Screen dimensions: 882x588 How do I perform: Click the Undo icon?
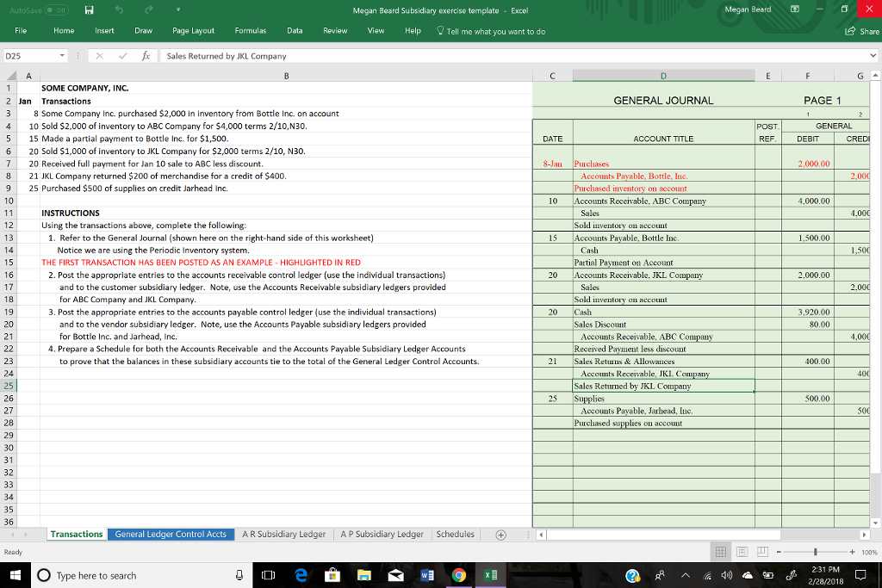point(121,9)
